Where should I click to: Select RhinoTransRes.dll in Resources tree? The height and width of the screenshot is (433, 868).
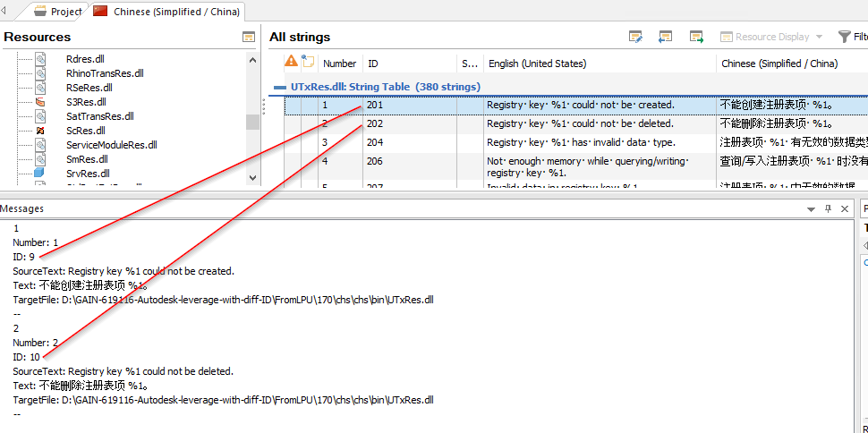[106, 73]
